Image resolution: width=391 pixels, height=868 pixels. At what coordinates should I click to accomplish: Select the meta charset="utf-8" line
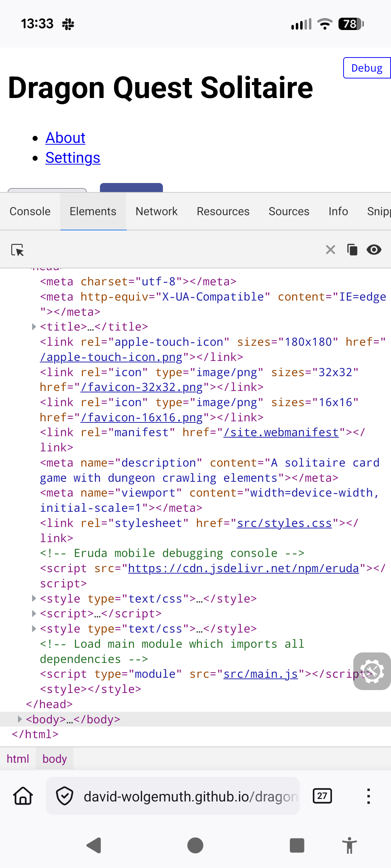click(138, 282)
